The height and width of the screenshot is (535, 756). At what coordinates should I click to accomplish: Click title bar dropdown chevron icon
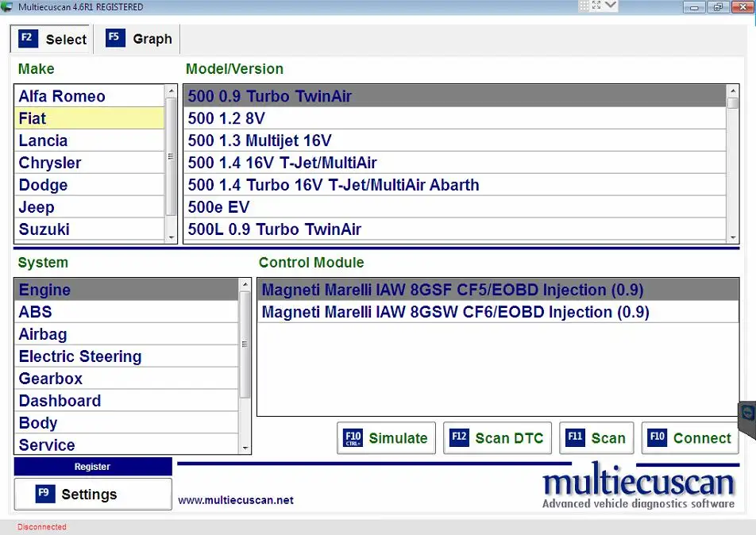tap(611, 6)
